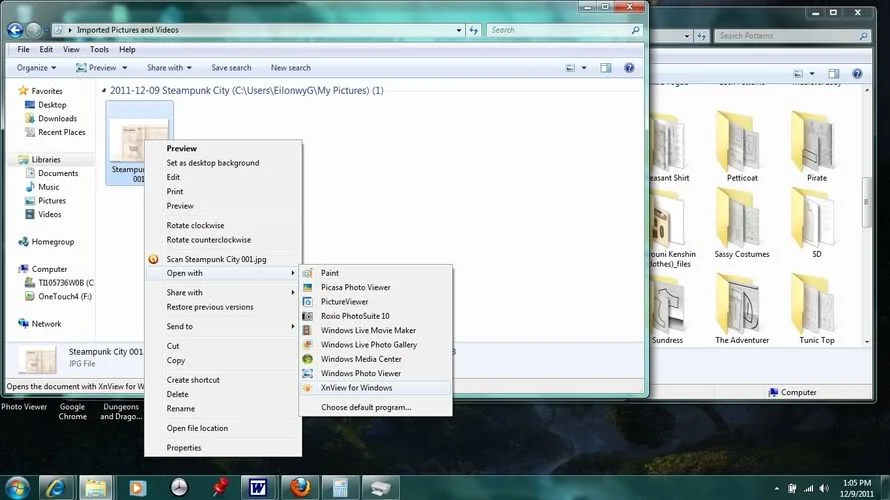Expand the Share with submenu in context menu
890x500 pixels.
223,293
